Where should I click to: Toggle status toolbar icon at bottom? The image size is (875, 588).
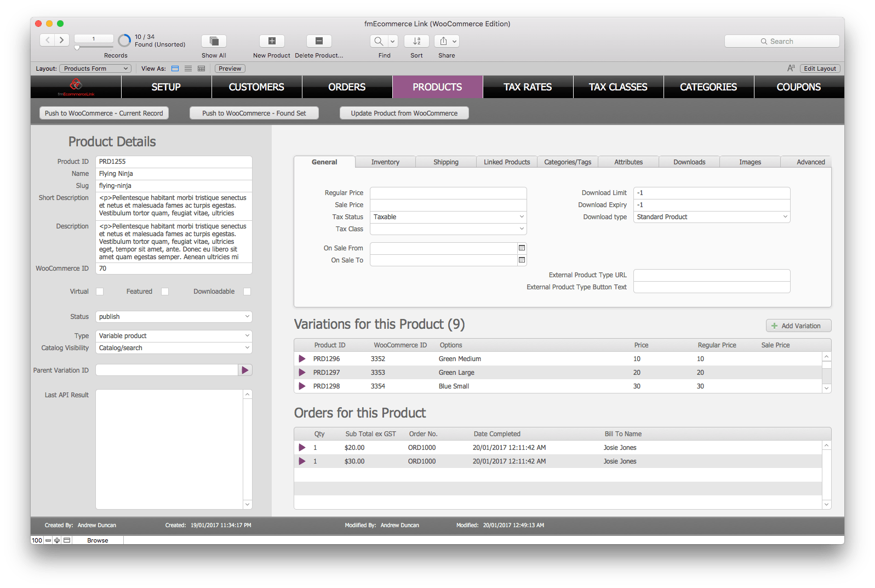(x=67, y=540)
